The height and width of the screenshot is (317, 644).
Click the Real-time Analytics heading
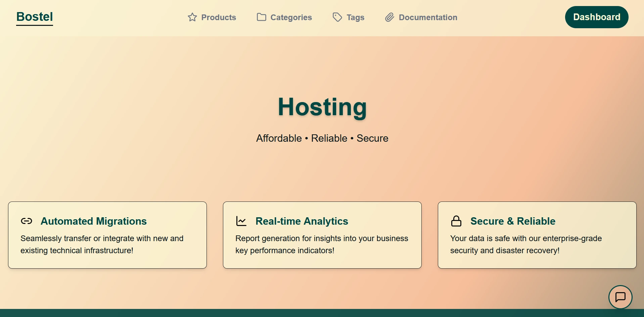pyautogui.click(x=302, y=221)
